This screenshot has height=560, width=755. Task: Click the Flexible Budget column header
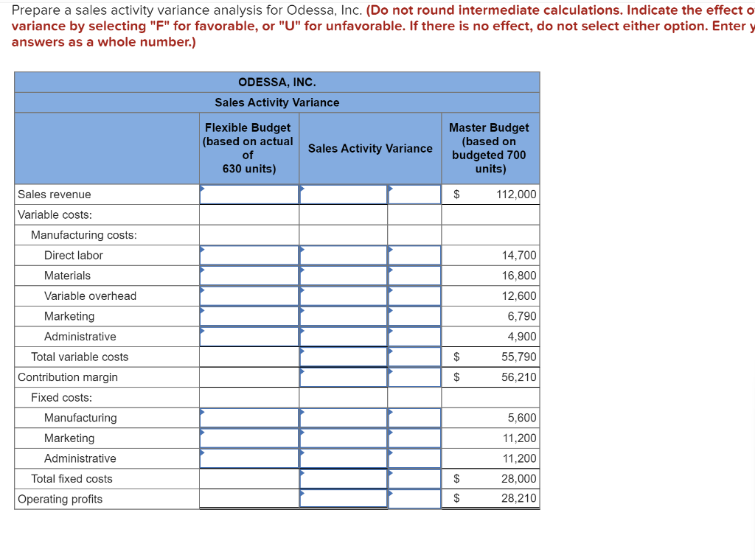[x=248, y=148]
